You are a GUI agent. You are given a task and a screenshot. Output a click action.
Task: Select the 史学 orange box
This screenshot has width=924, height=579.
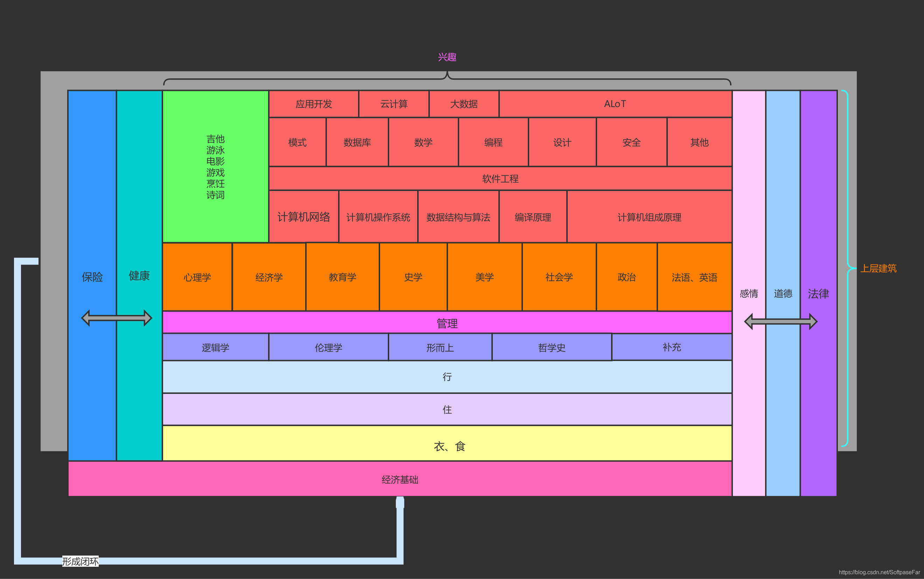tap(413, 277)
